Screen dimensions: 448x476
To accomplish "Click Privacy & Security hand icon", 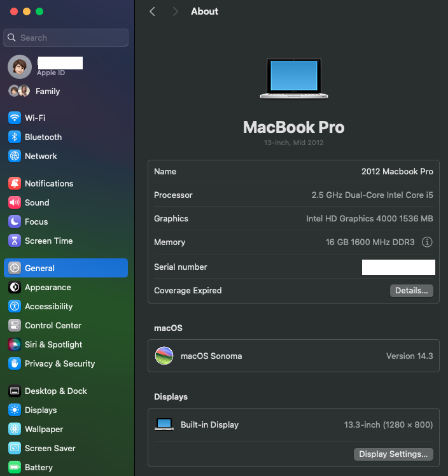I will (15, 363).
